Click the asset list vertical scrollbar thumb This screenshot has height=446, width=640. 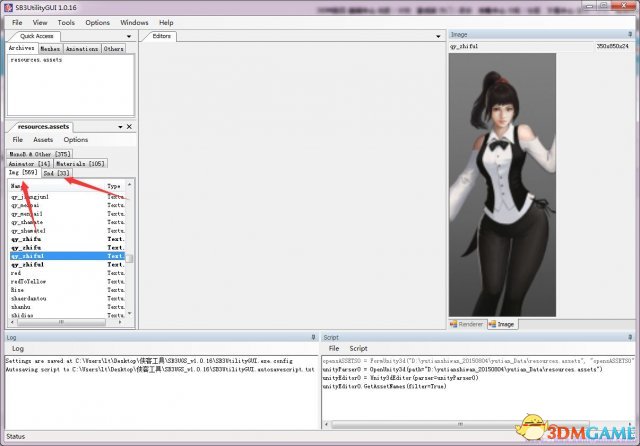pos(129,259)
